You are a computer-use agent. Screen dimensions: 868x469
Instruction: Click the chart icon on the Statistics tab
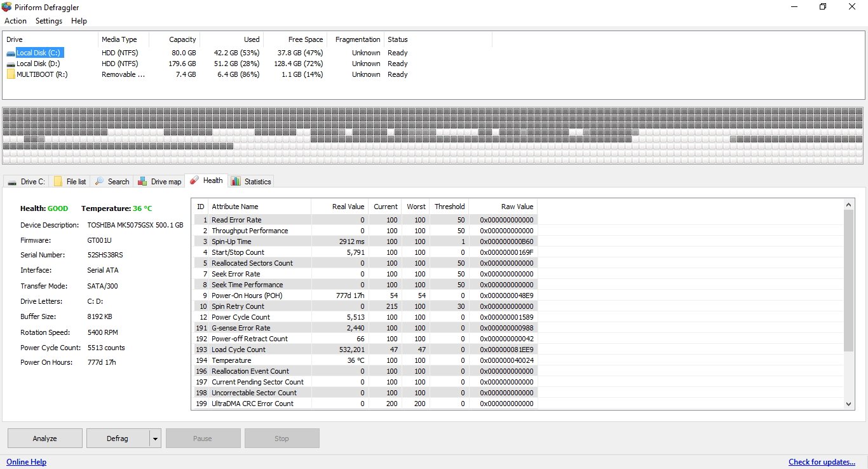pos(236,181)
